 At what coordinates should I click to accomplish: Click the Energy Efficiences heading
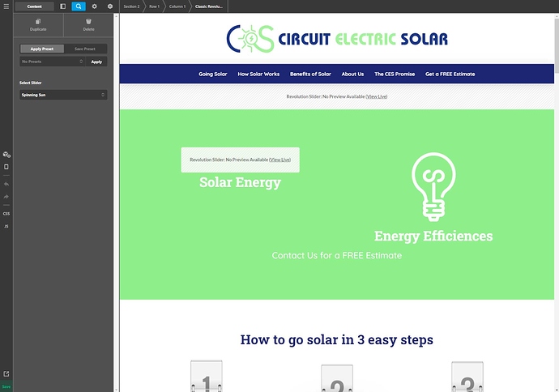click(433, 236)
